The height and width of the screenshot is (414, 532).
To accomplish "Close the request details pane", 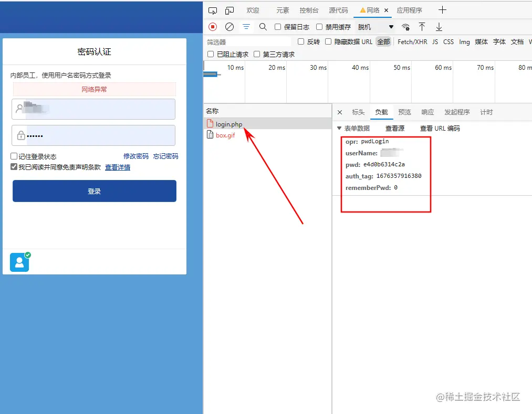I will pyautogui.click(x=340, y=112).
